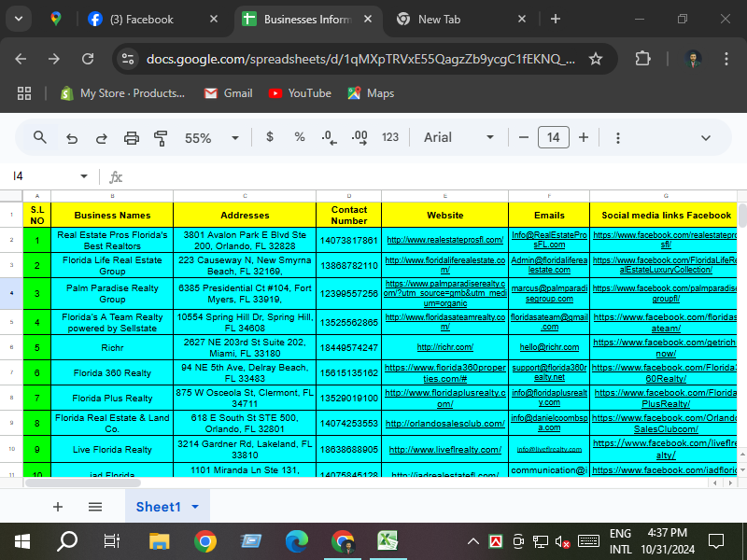747x560 pixels.
Task: Open File Explorer from the taskbar
Action: pyautogui.click(x=160, y=540)
